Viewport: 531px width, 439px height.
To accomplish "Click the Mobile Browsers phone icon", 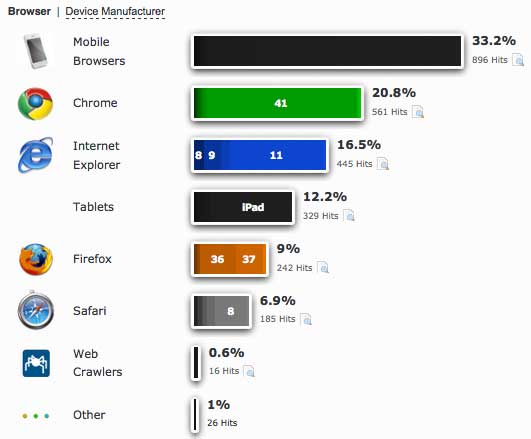I will coord(35,51).
